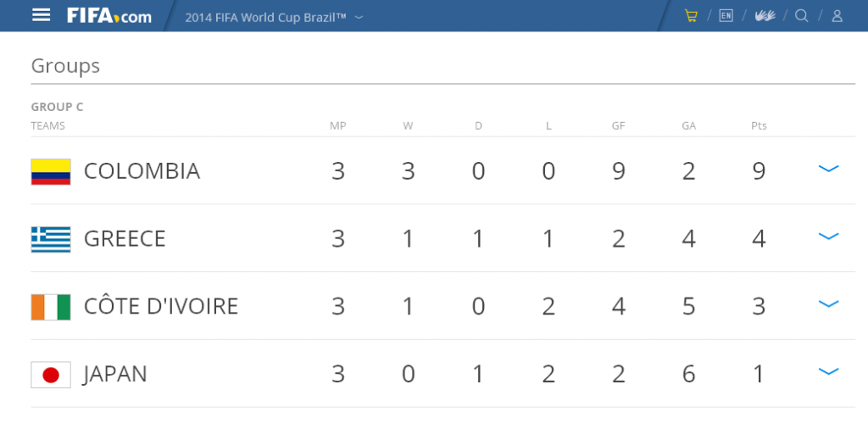Open the GREECE team link
This screenshot has height=440, width=868.
pos(125,238)
